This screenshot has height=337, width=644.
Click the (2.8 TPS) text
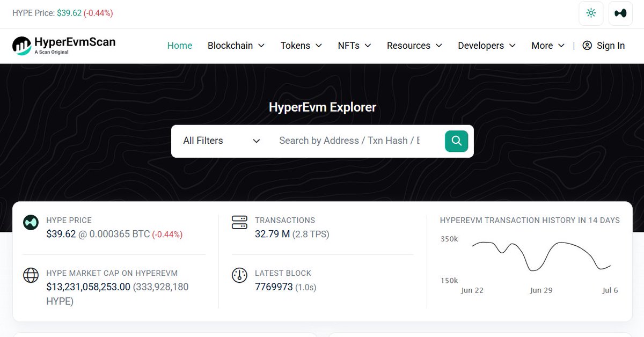pos(311,234)
